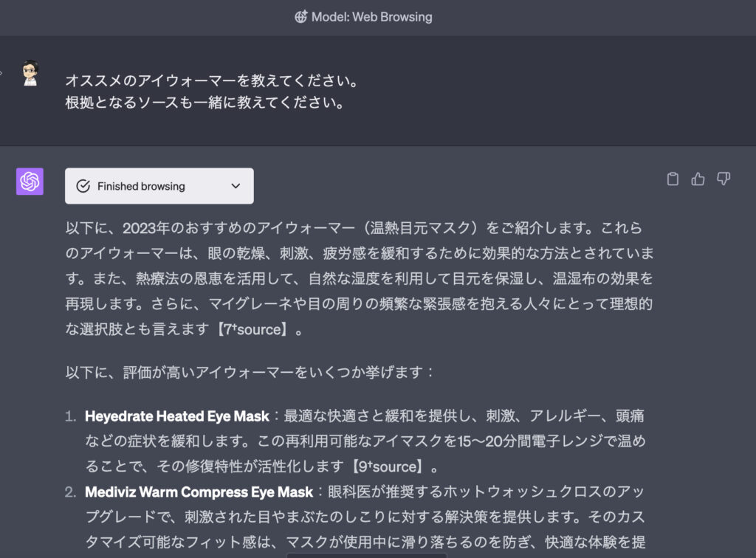Open the 9†source citation link

click(x=388, y=466)
